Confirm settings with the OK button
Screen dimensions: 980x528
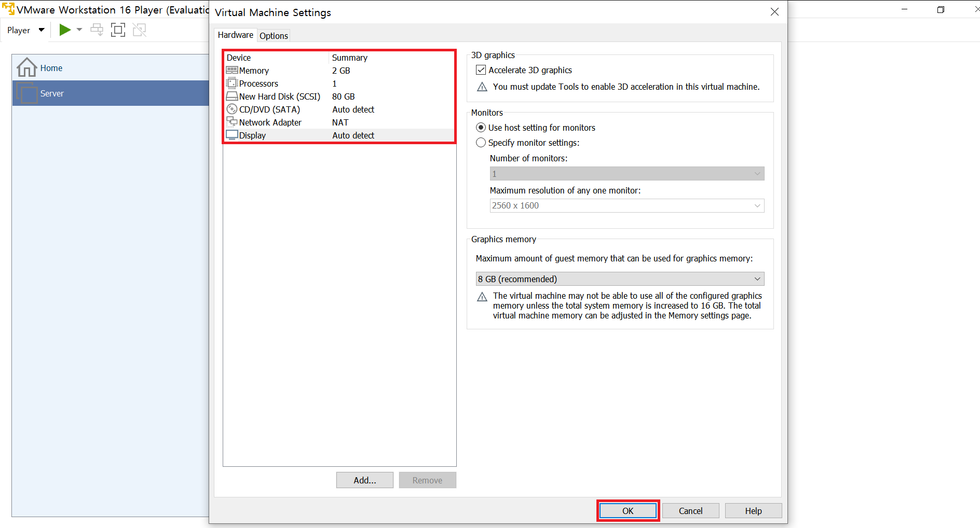(x=628, y=511)
